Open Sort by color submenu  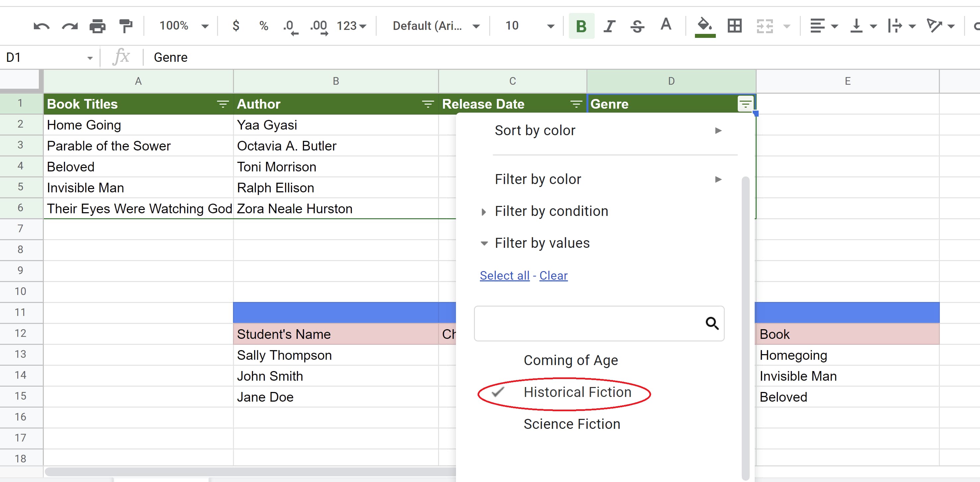pos(608,131)
